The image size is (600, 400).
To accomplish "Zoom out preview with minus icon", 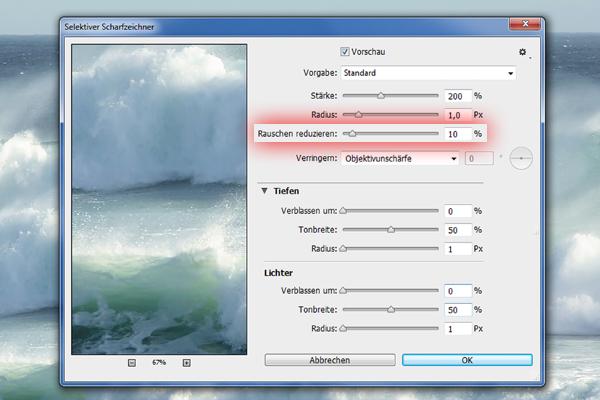I will coord(132,362).
